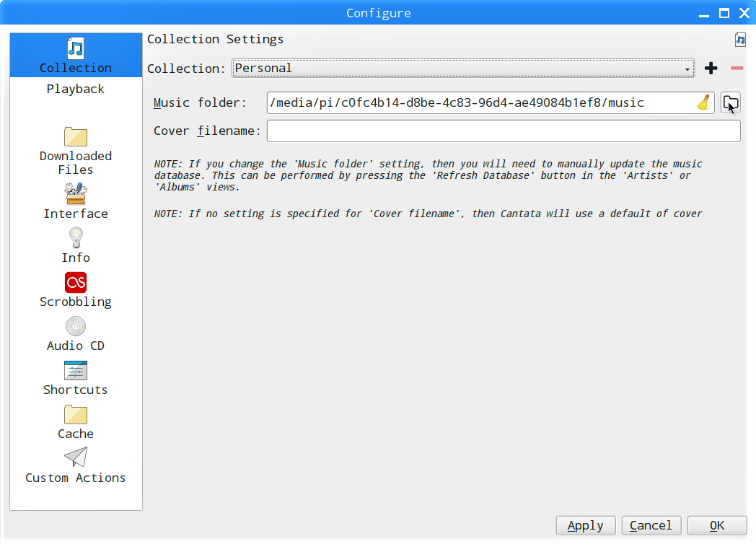Browse for music folder using folder button
The height and width of the screenshot is (544, 756).
(731, 103)
